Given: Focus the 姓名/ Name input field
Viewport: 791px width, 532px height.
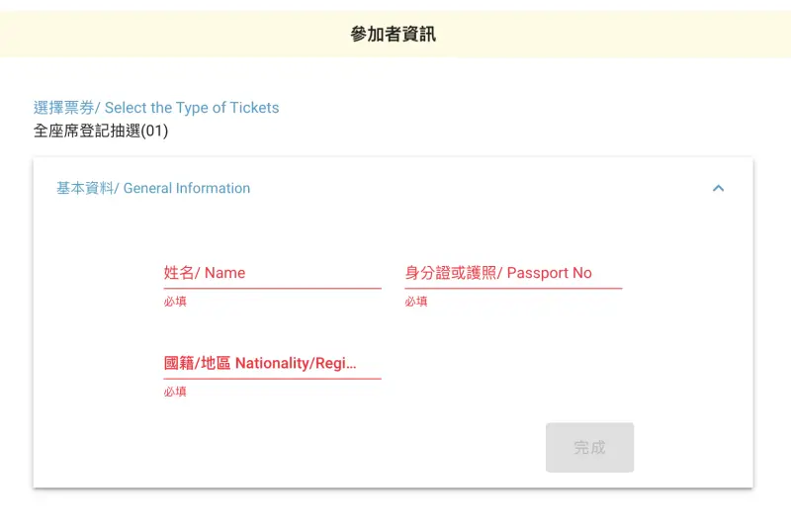Looking at the screenshot, I should click(273, 273).
